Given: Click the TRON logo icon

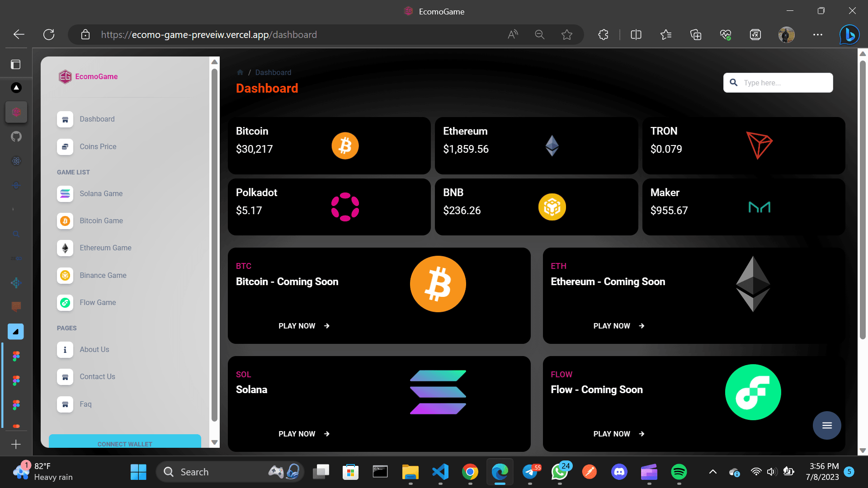Looking at the screenshot, I should [x=759, y=145].
